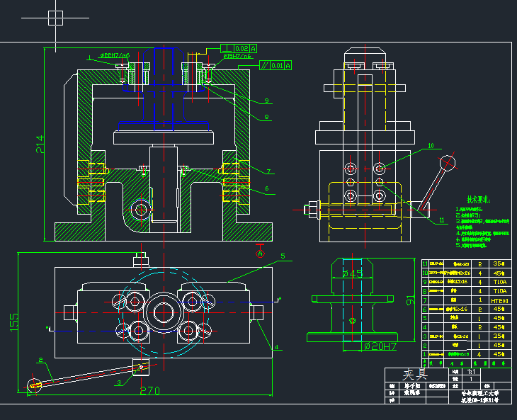This screenshot has height=420, width=517.
Task: Pick the lever handle end circle in the plan view
Action: (34, 385)
